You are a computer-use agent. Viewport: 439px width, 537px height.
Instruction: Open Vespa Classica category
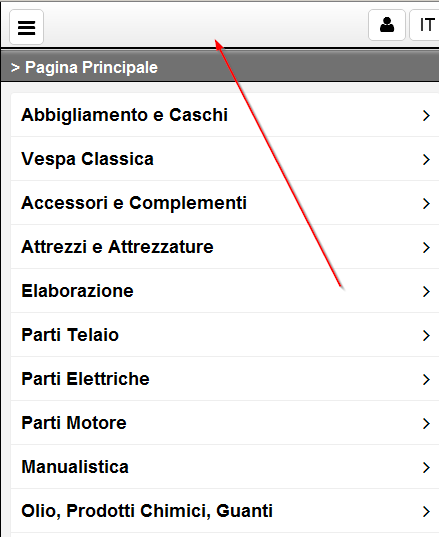[x=225, y=159]
